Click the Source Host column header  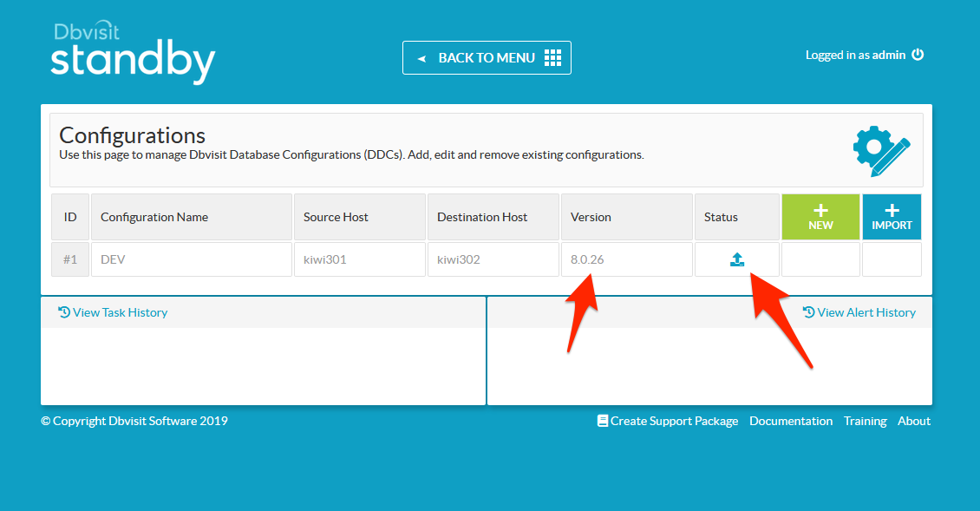[x=359, y=217]
